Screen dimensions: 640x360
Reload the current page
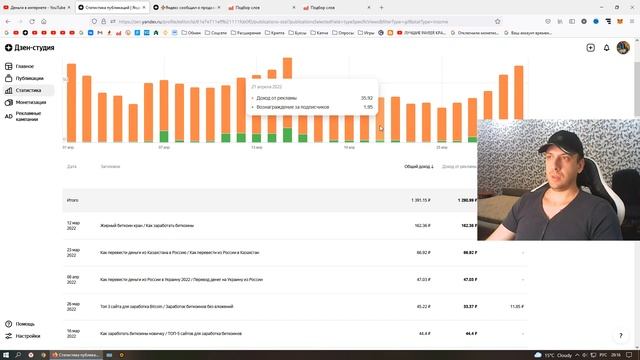click(32, 21)
